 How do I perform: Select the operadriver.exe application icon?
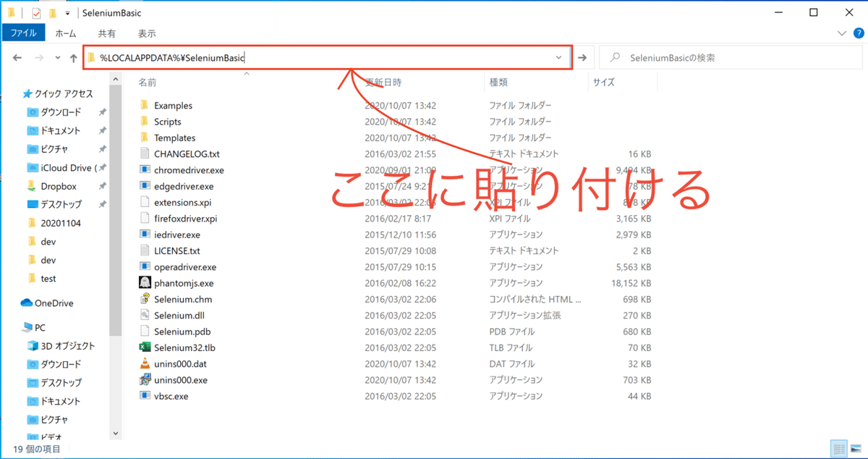145,267
